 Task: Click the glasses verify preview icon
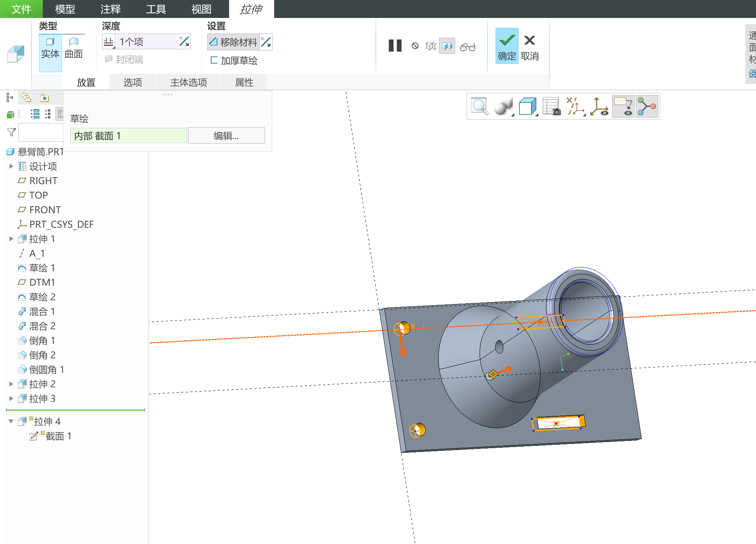467,47
